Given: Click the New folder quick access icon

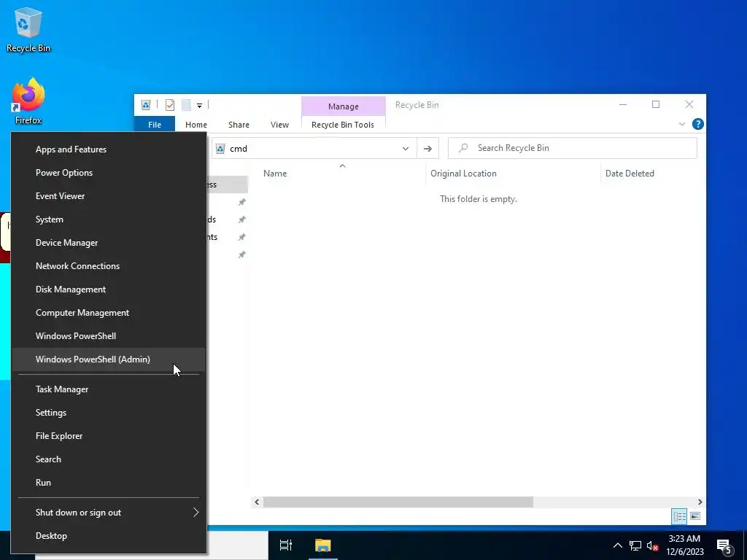Looking at the screenshot, I should [186, 105].
